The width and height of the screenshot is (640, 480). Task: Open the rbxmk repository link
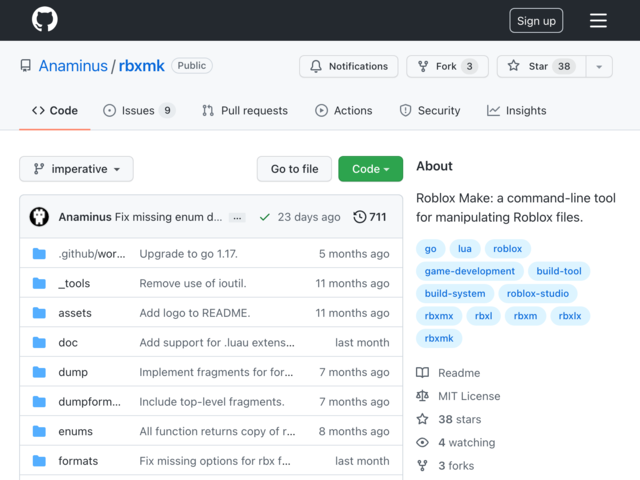point(141,66)
